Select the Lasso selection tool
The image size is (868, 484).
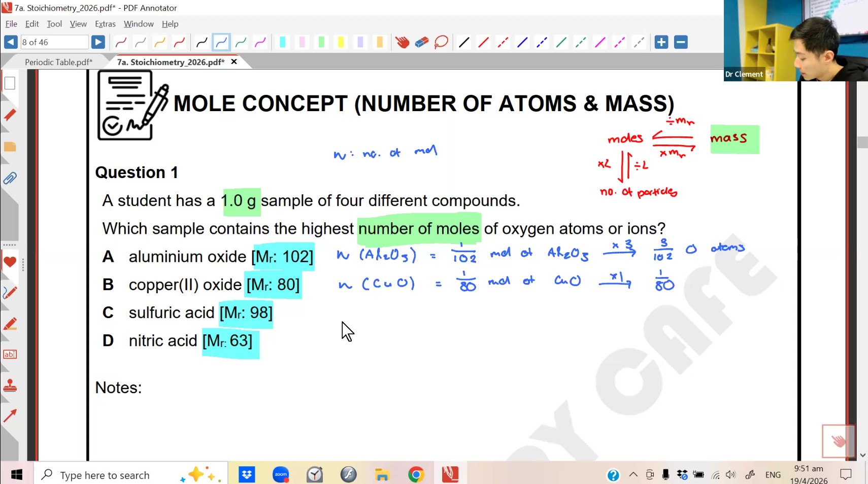point(441,42)
